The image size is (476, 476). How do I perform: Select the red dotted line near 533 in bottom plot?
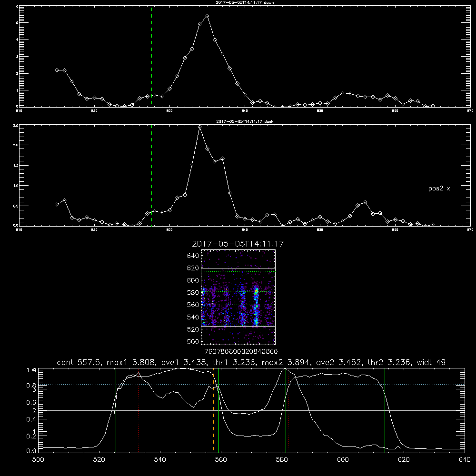click(139, 410)
